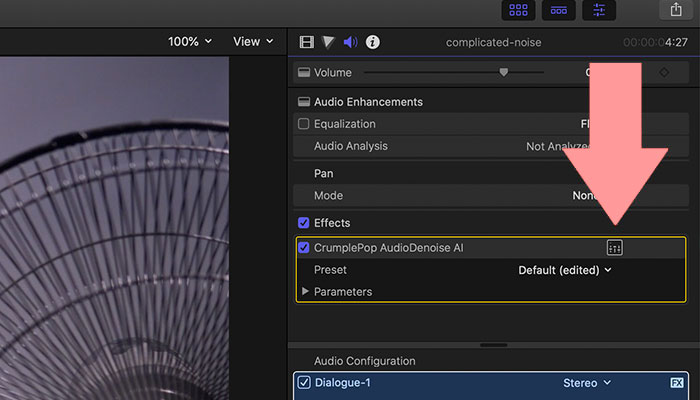
Task: Open the View options dropdown
Action: point(253,42)
